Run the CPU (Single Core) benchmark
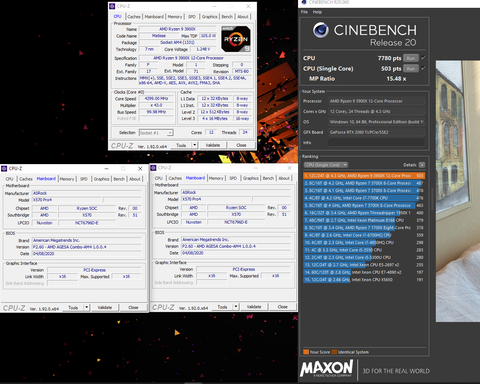 (x=411, y=68)
